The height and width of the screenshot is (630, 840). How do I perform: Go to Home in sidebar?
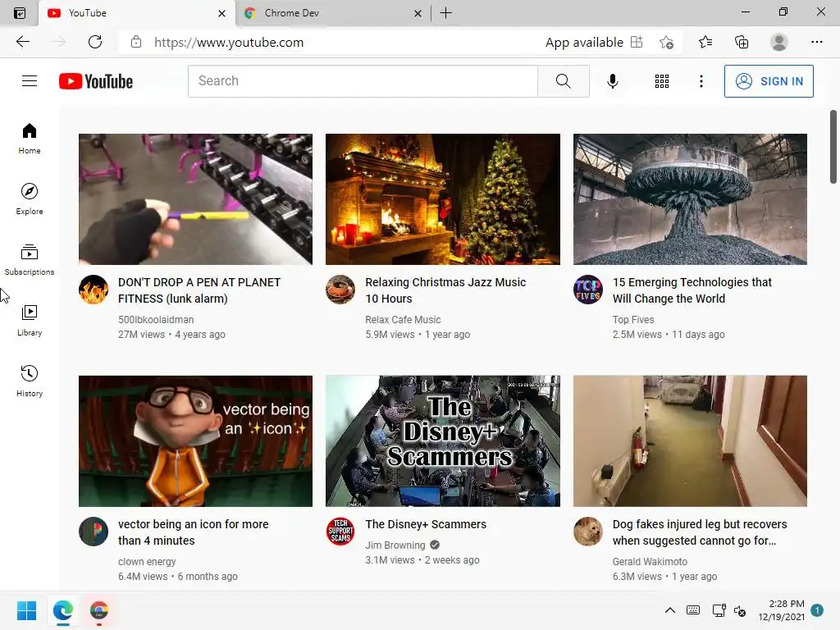(x=30, y=138)
